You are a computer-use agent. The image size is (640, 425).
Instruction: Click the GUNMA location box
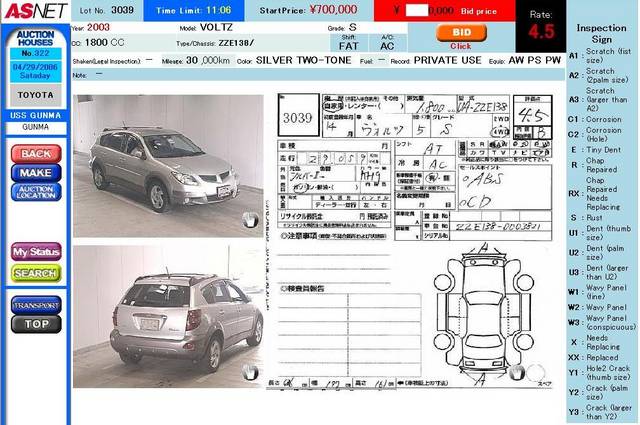coord(36,127)
